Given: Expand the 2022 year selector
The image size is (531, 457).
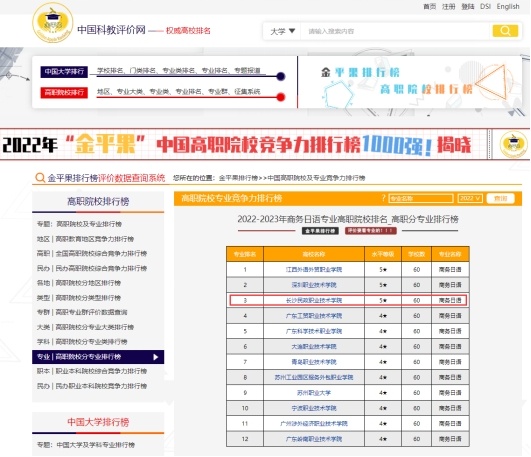Looking at the screenshot, I should coord(470,198).
